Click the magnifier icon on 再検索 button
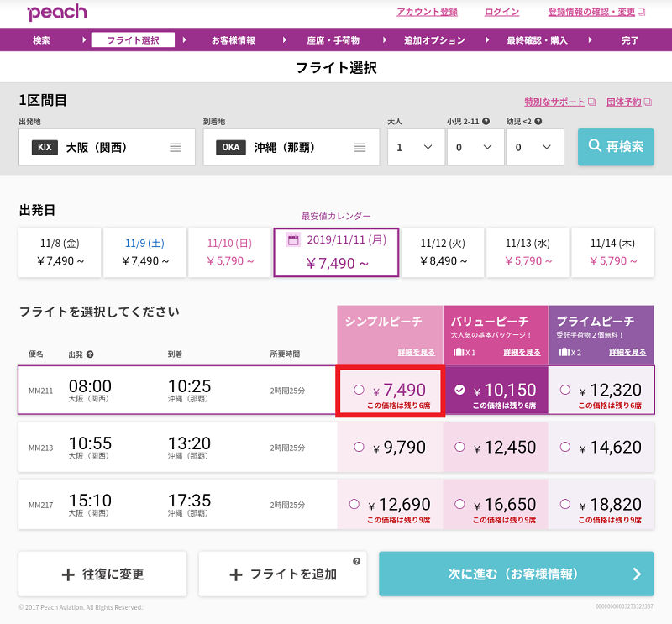This screenshot has width=672, height=624. 595,146
